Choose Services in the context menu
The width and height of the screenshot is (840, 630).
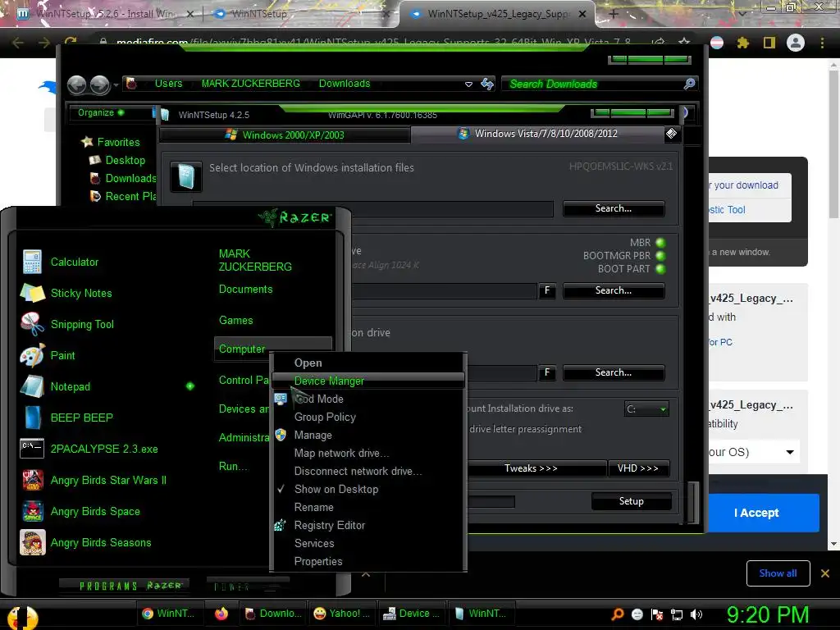(x=314, y=543)
